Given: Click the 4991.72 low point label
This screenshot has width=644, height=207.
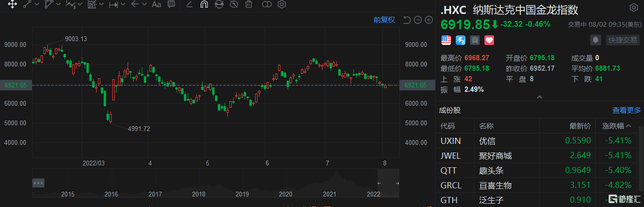Looking at the screenshot, I should [x=139, y=129].
